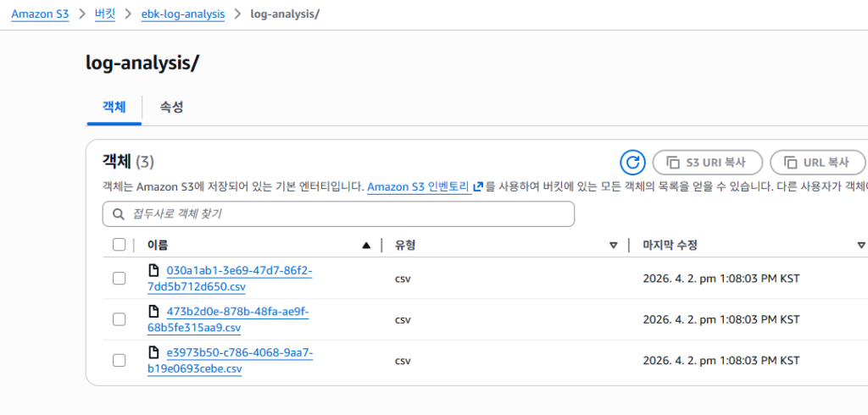Check the box for 030a1ab1 csv file
This screenshot has width=868, height=415.
[x=119, y=278]
